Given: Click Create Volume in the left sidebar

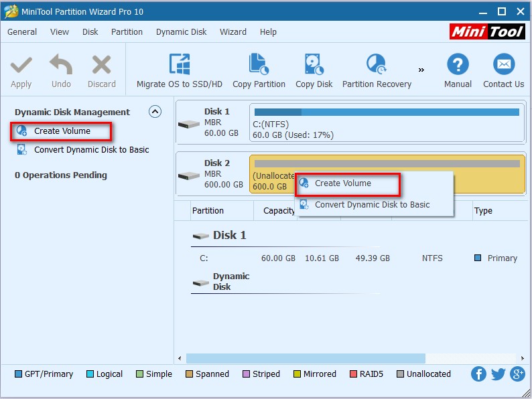Looking at the screenshot, I should [61, 131].
